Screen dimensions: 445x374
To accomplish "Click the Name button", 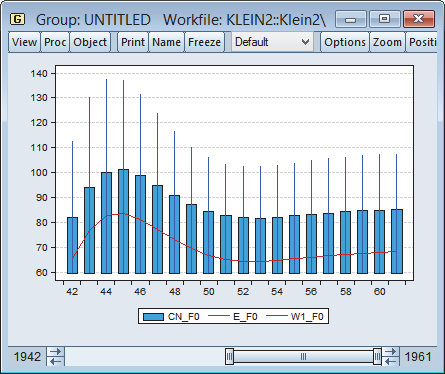I will 166,42.
